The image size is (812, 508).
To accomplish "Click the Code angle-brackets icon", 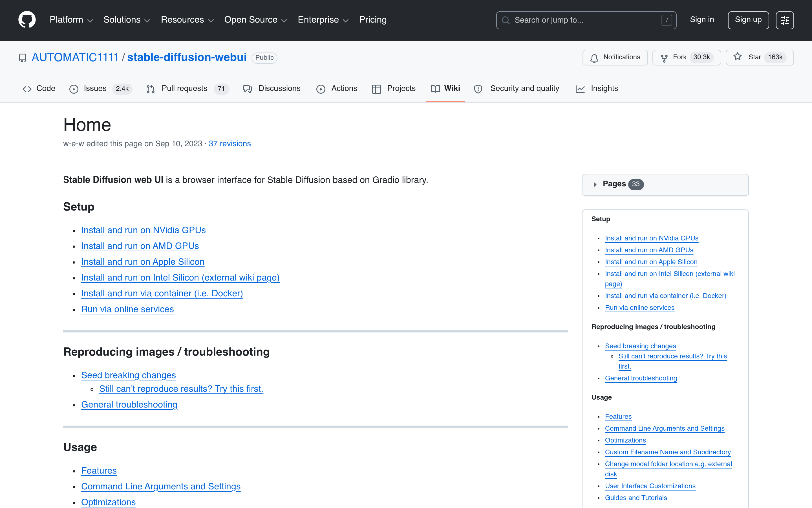I will [27, 89].
